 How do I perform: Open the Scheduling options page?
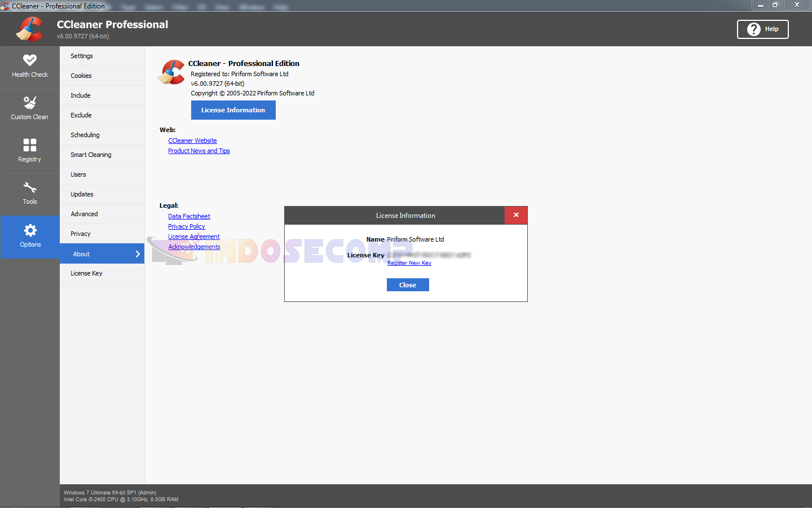point(102,135)
